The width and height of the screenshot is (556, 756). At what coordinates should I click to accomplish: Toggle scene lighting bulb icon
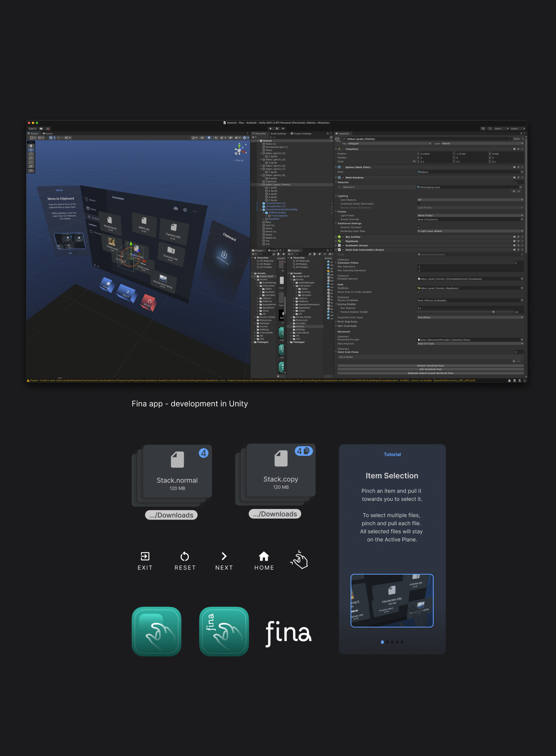[209, 137]
